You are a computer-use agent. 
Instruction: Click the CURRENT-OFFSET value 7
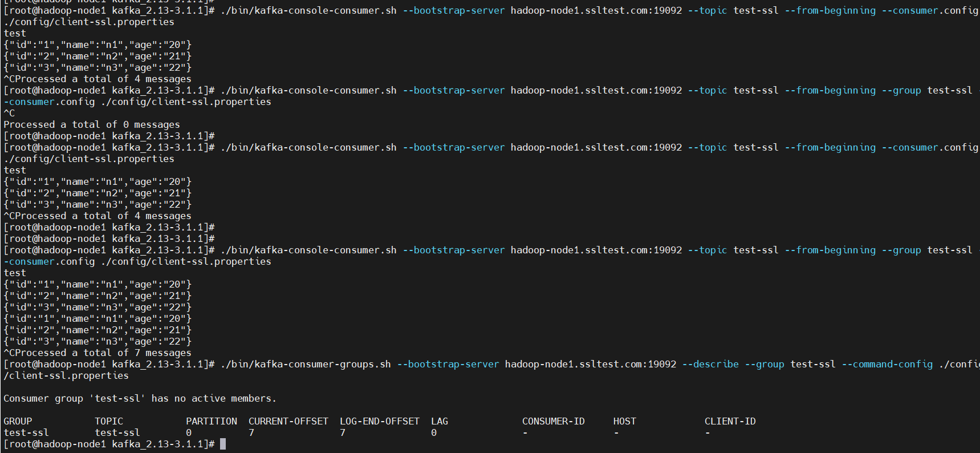251,432
